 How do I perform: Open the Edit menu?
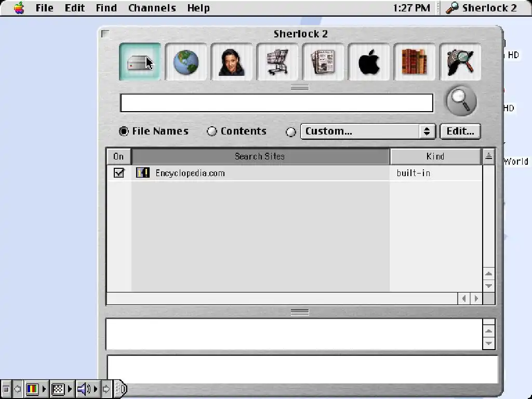coord(75,8)
